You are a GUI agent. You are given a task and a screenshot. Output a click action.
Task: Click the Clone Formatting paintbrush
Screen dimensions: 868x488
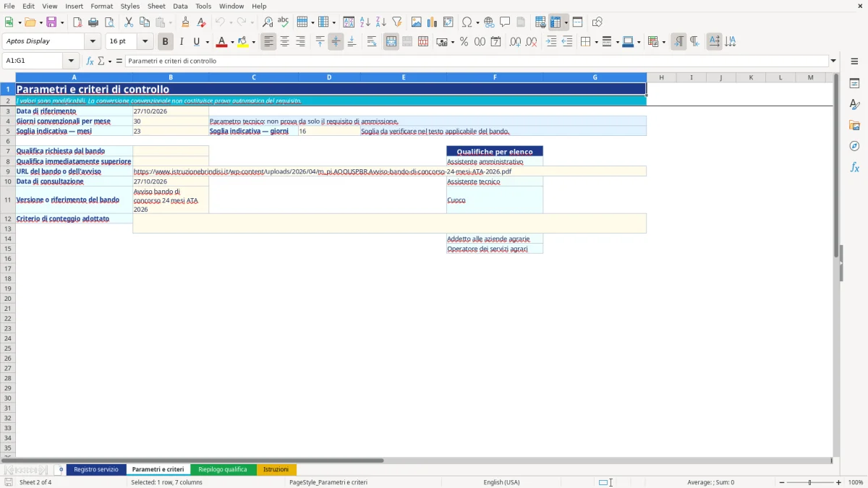click(x=186, y=22)
